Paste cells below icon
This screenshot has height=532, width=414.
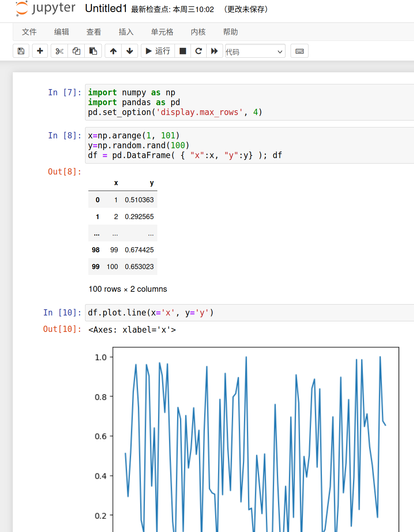click(93, 51)
